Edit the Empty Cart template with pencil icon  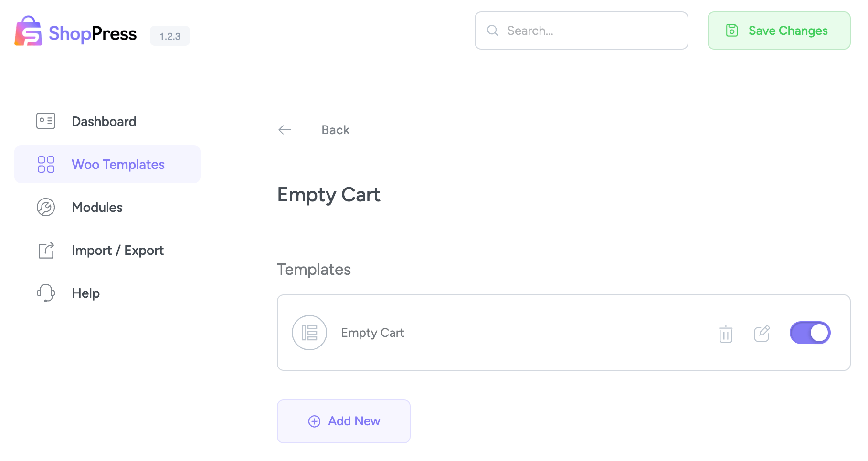pyautogui.click(x=762, y=333)
